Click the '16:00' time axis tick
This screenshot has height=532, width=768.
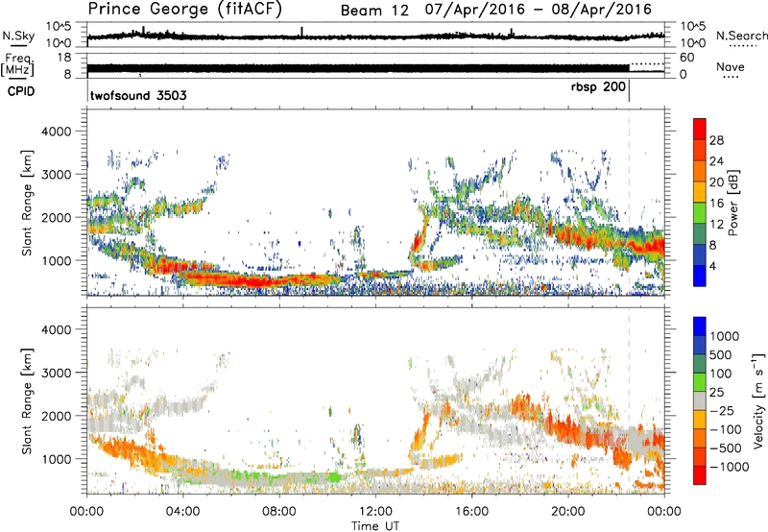click(471, 512)
